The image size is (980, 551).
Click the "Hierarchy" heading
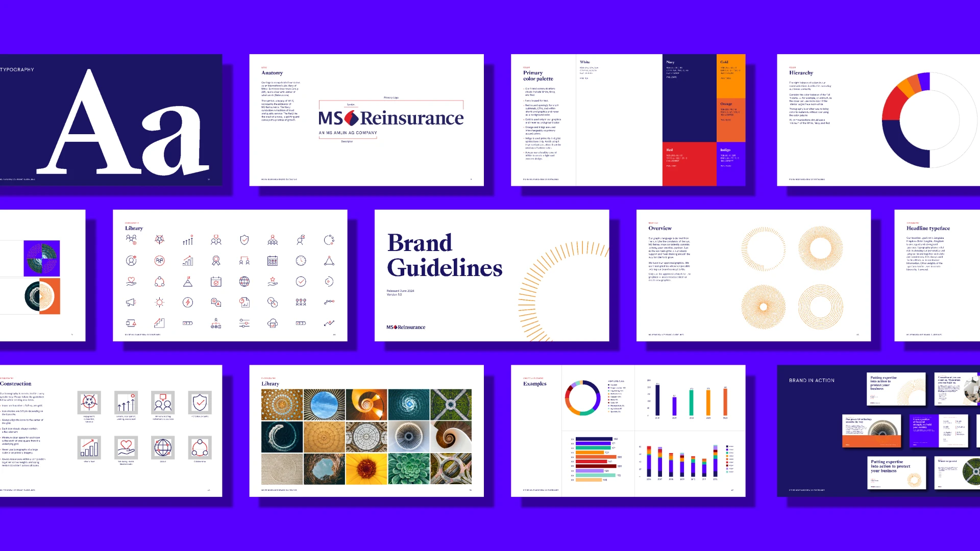coord(801,73)
